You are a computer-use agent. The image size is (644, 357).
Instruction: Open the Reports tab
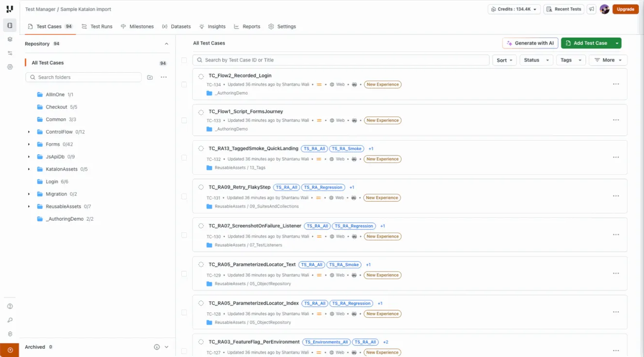(x=247, y=26)
